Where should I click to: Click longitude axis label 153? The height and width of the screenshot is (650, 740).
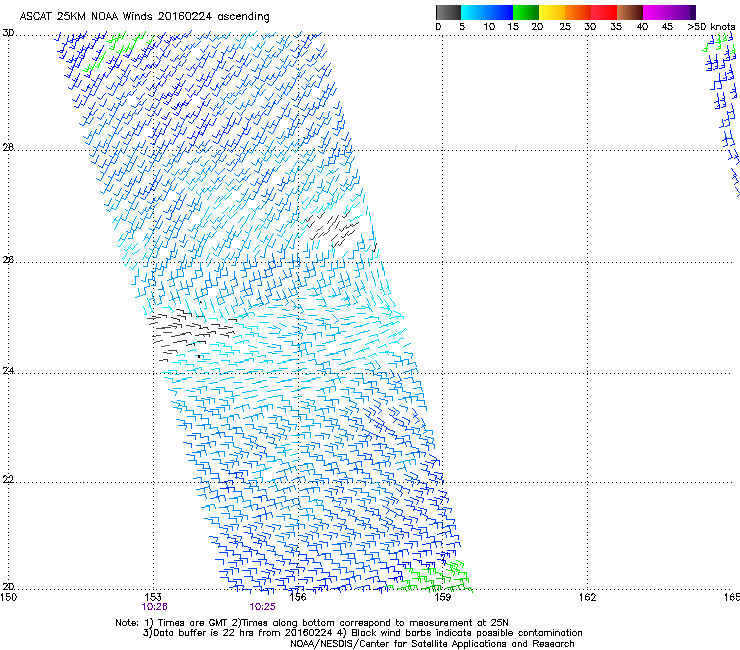pyautogui.click(x=153, y=597)
